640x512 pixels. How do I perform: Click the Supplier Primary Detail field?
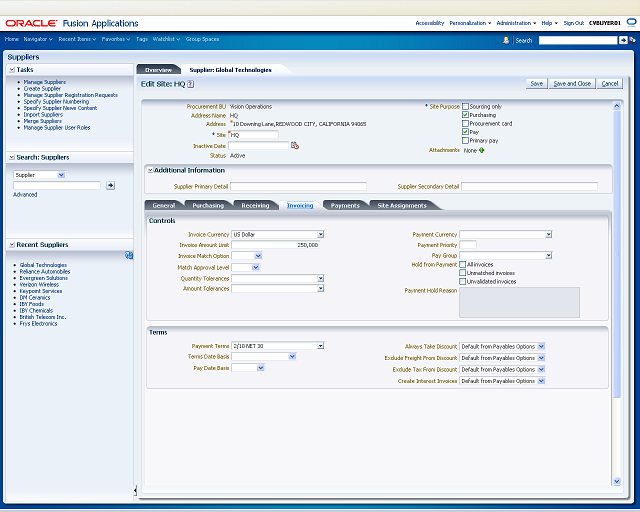click(298, 187)
